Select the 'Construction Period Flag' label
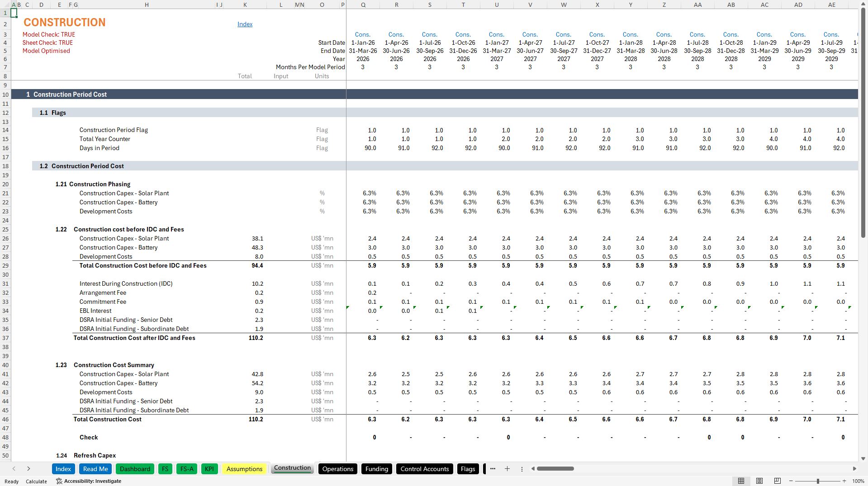Viewport: 868px width, 486px height. coord(114,130)
